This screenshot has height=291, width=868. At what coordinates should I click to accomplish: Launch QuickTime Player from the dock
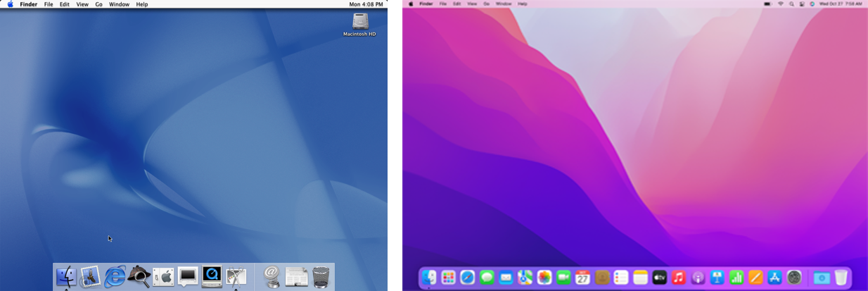tap(212, 277)
